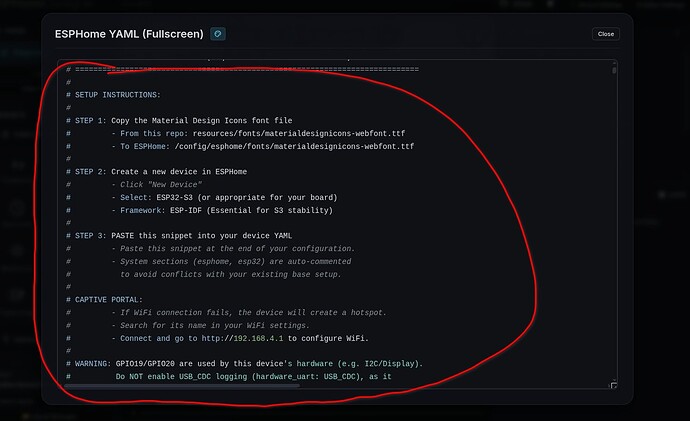The image size is (690, 421).
Task: Click the /config/esphome/fonts/ destination path
Action: [294, 146]
